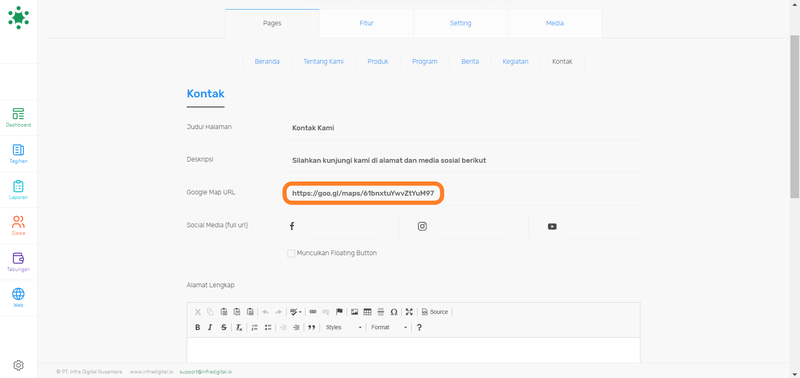
Task: Open Tabungan from the sidebar
Action: (x=18, y=262)
